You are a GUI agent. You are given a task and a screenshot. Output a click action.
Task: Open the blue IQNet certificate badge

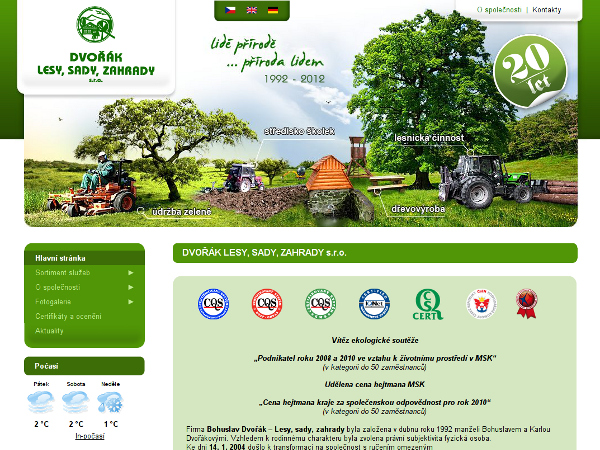point(374,304)
